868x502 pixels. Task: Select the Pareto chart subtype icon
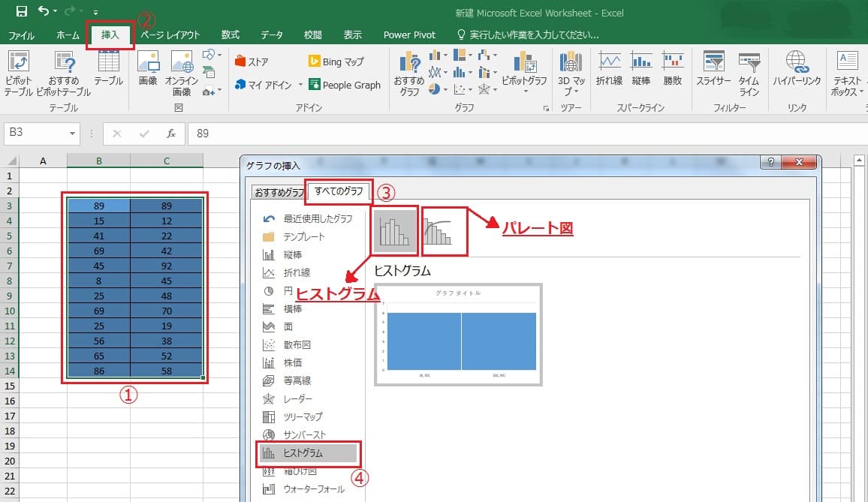(444, 231)
